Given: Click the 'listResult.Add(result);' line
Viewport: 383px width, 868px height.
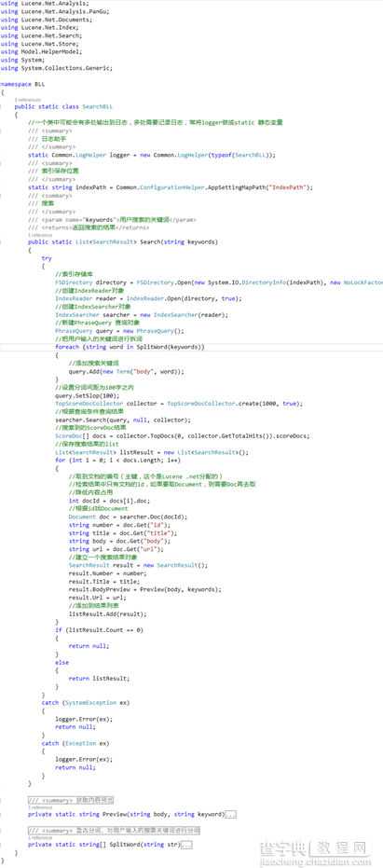Looking at the screenshot, I should (108, 613).
